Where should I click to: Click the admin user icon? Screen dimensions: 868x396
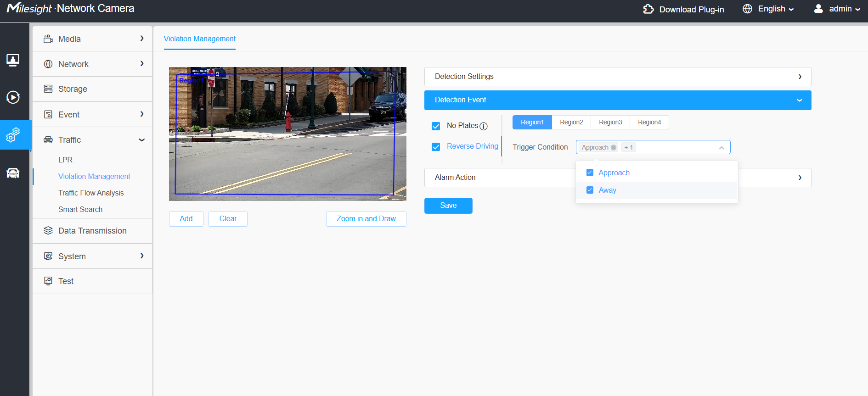[x=818, y=9]
